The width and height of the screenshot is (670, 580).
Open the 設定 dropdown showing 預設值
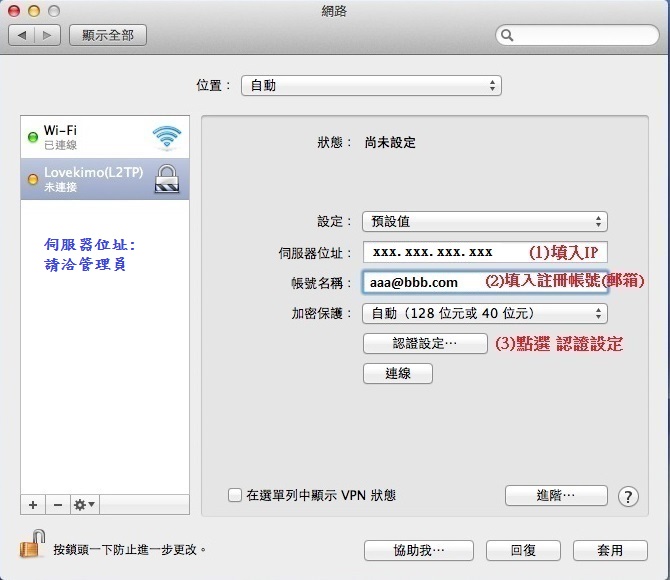tap(485, 221)
